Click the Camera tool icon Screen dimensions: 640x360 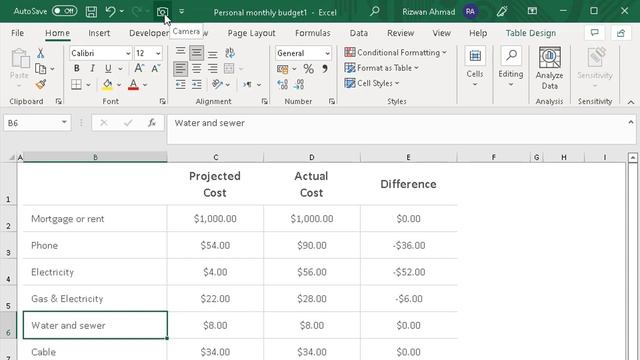162,12
